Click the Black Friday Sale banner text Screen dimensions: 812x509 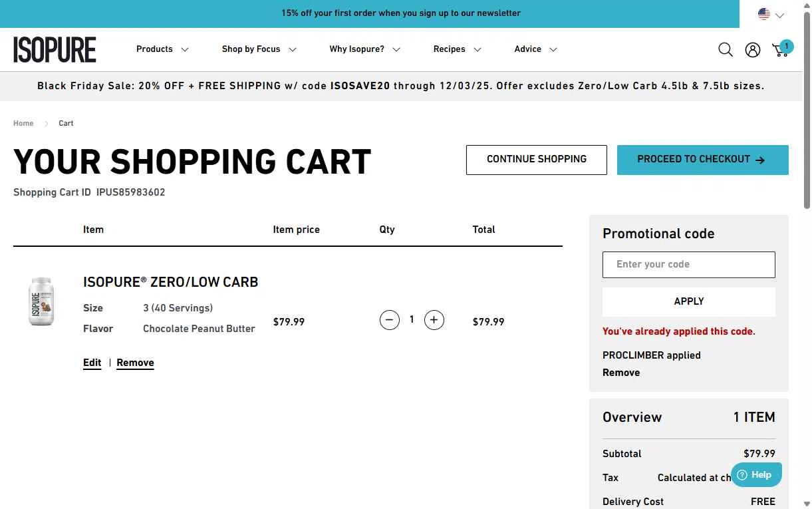tap(401, 86)
